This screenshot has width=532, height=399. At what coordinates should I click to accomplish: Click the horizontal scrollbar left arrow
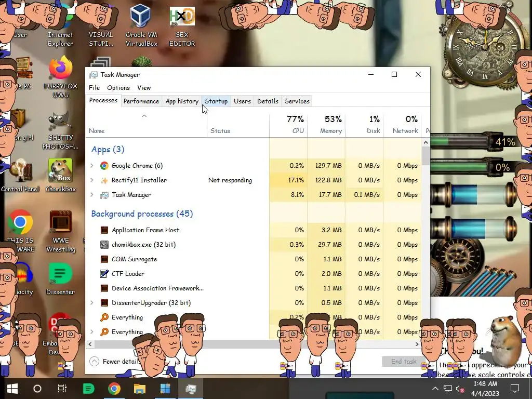[x=90, y=344]
